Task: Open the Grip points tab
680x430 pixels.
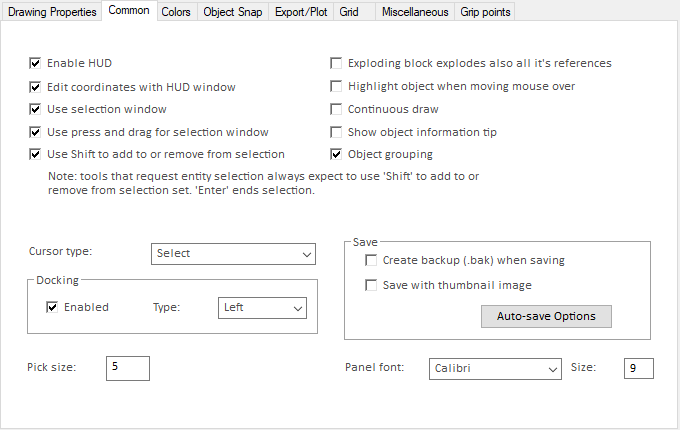Action: [485, 11]
